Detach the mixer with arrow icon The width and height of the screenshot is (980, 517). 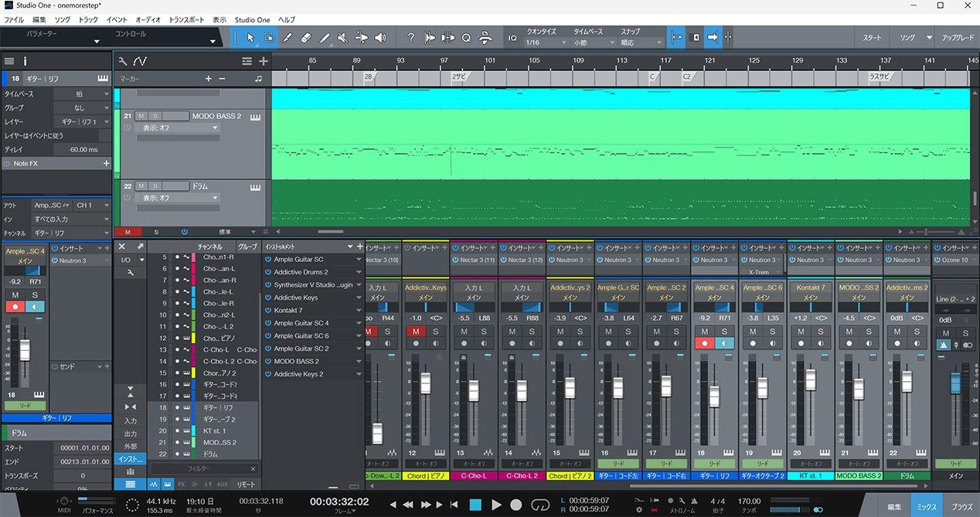point(141,247)
